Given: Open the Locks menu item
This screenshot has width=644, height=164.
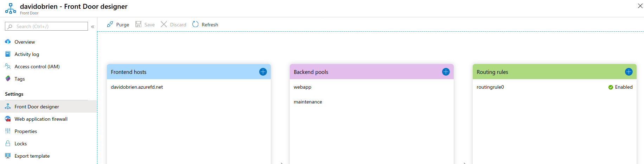Looking at the screenshot, I should coord(49,144).
